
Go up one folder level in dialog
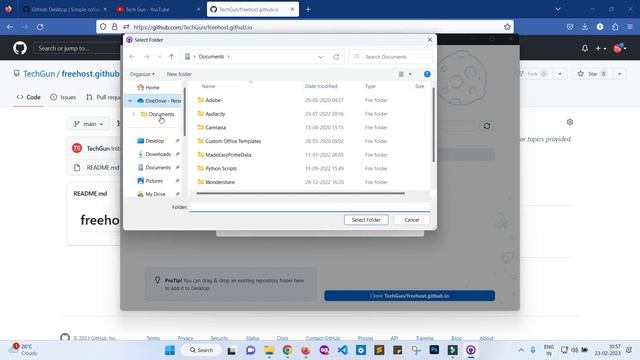point(171,57)
